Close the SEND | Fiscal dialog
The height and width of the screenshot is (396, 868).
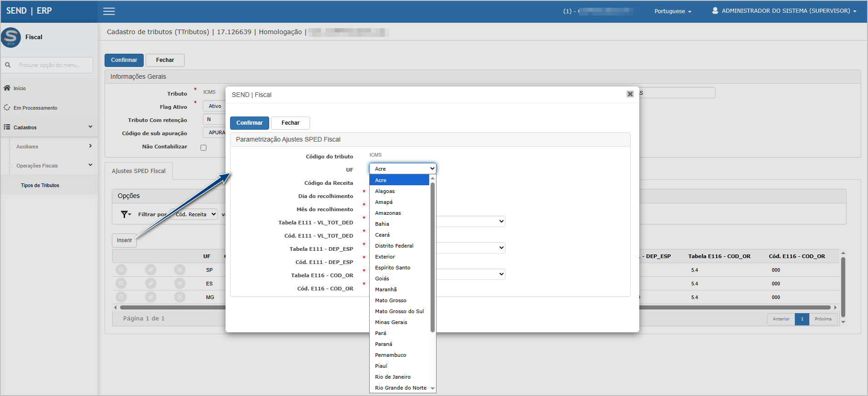pos(630,94)
